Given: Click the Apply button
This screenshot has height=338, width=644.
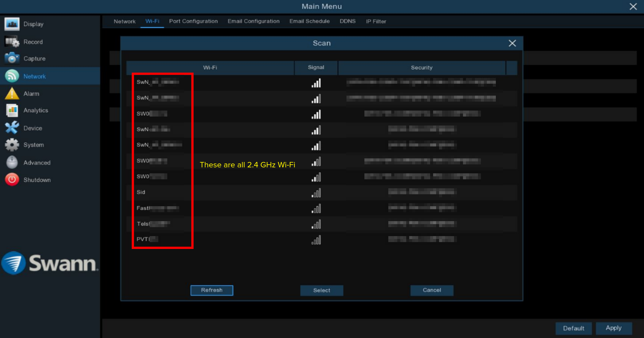Looking at the screenshot, I should coord(614,328).
